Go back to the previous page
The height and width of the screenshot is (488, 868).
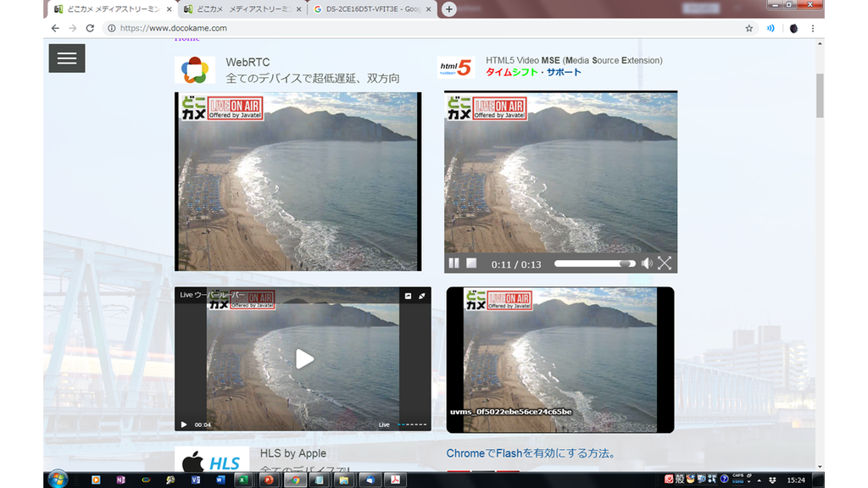[x=55, y=28]
